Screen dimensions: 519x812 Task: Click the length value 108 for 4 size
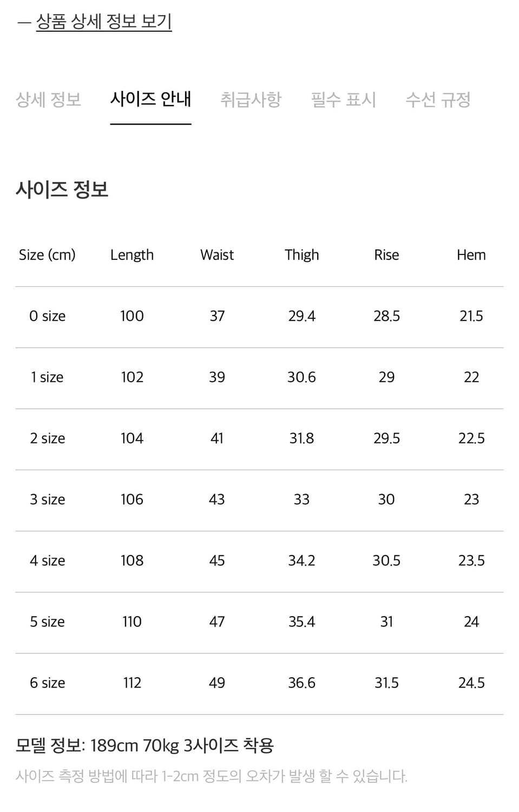point(132,560)
